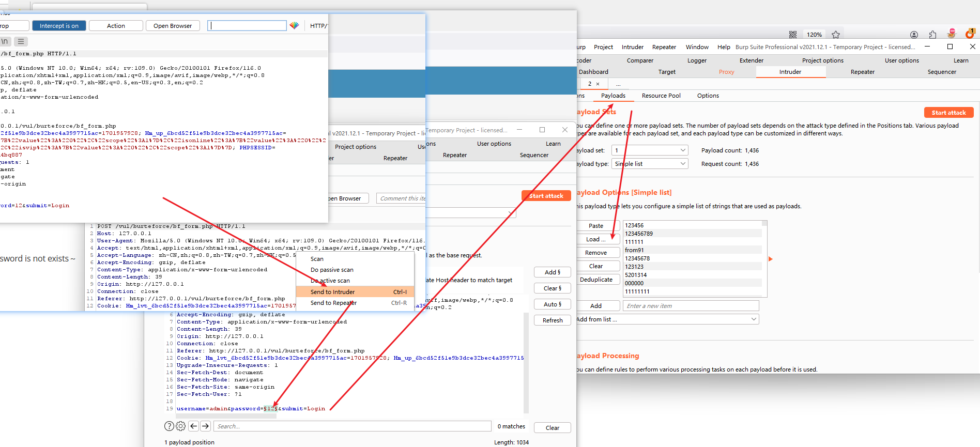
Task: Expand Add from list dropdown
Action: tap(667, 319)
